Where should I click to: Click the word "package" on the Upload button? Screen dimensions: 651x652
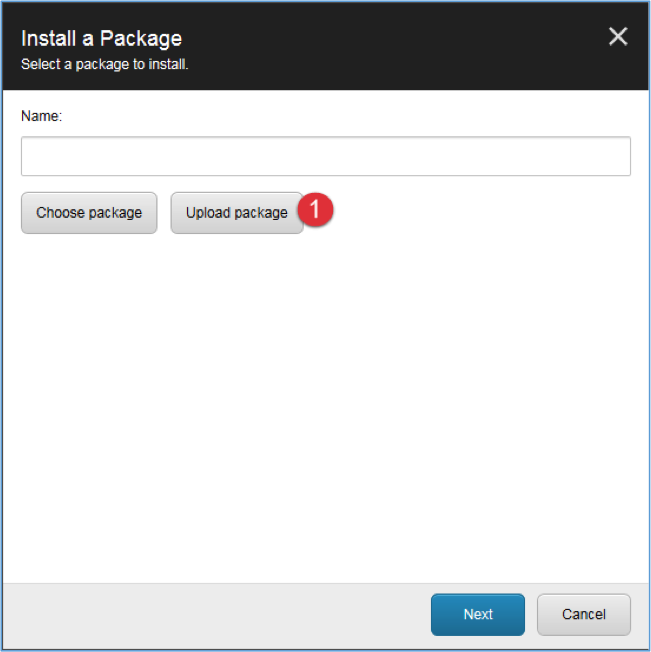(263, 214)
